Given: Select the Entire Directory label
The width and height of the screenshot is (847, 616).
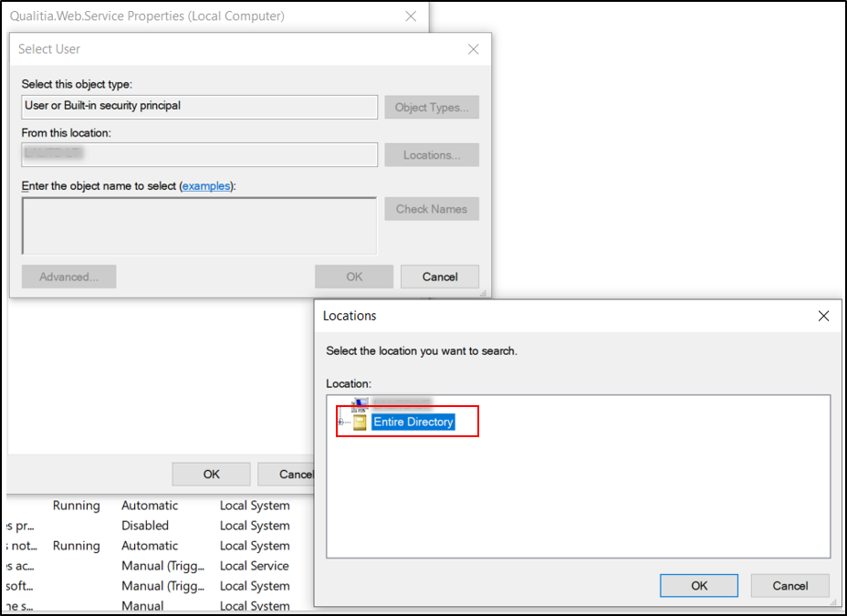Looking at the screenshot, I should 413,422.
